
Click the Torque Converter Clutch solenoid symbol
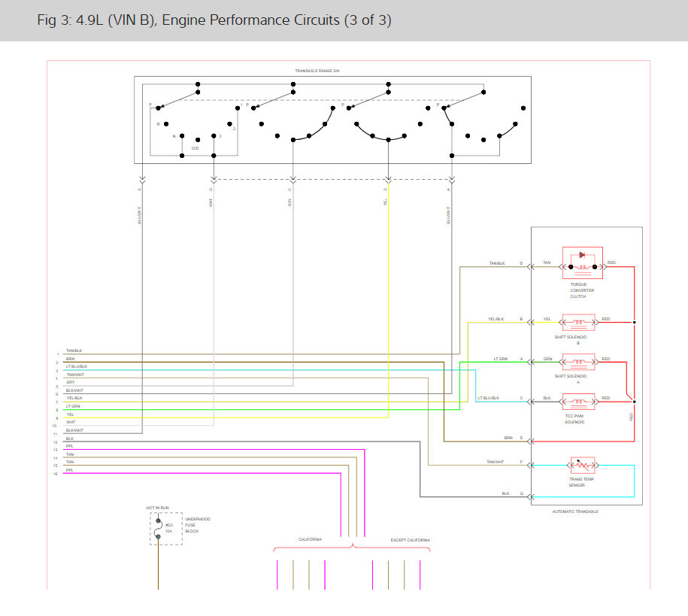[x=582, y=262]
